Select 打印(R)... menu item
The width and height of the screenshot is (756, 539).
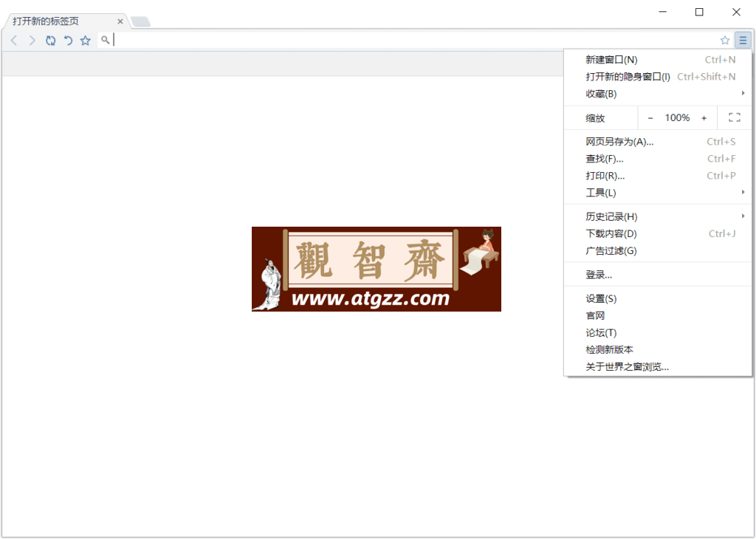click(x=658, y=176)
